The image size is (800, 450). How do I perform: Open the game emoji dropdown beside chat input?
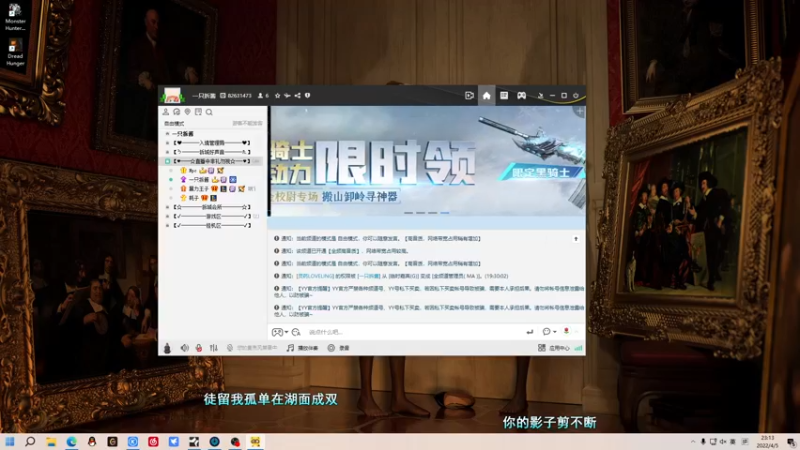(280, 332)
